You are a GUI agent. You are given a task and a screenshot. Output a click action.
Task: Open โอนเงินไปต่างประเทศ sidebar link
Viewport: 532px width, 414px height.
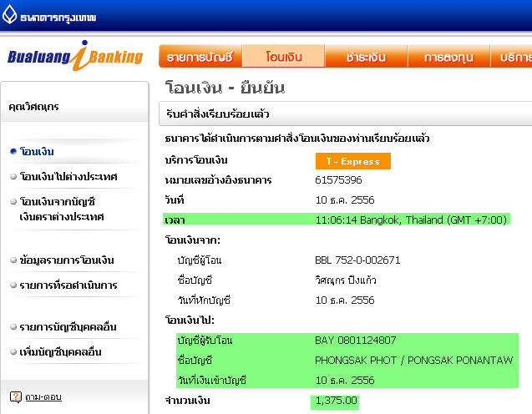pyautogui.click(x=68, y=176)
